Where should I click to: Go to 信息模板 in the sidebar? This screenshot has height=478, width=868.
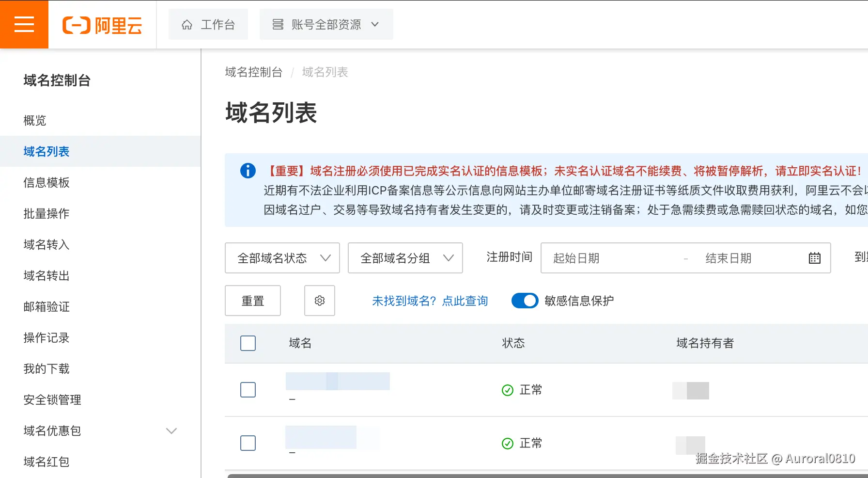46,183
